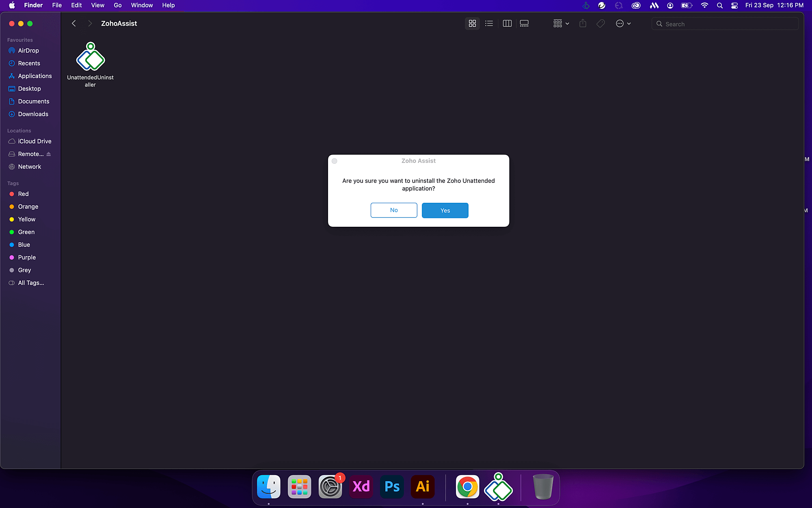Open System Settings from the Dock
Viewport: 812px width, 508px height.
[330, 486]
